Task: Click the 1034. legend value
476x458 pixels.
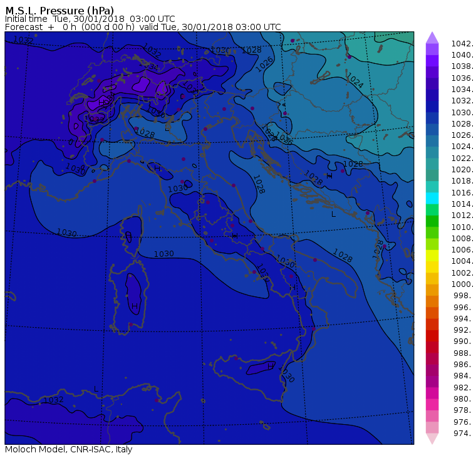Action: pyautogui.click(x=462, y=90)
